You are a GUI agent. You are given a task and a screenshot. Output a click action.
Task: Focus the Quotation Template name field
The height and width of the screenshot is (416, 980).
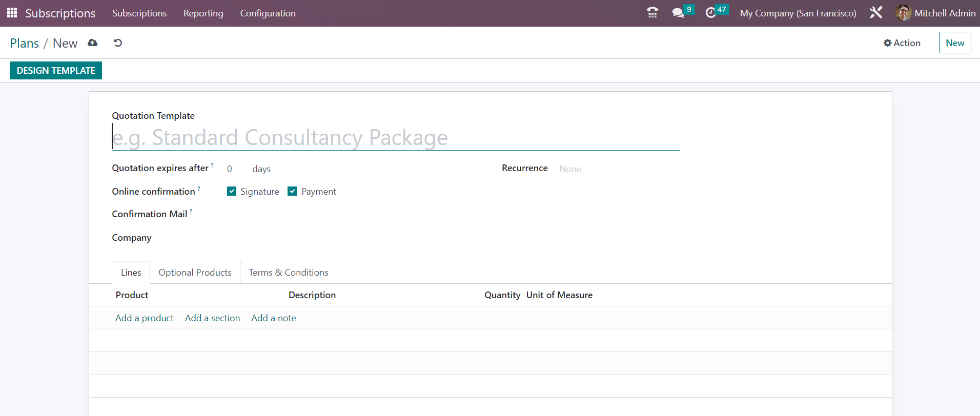(396, 137)
